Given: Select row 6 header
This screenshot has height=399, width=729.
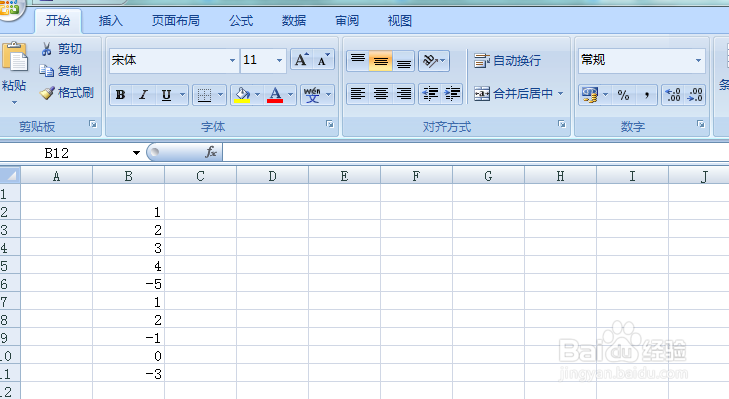Looking at the screenshot, I should point(10,284).
